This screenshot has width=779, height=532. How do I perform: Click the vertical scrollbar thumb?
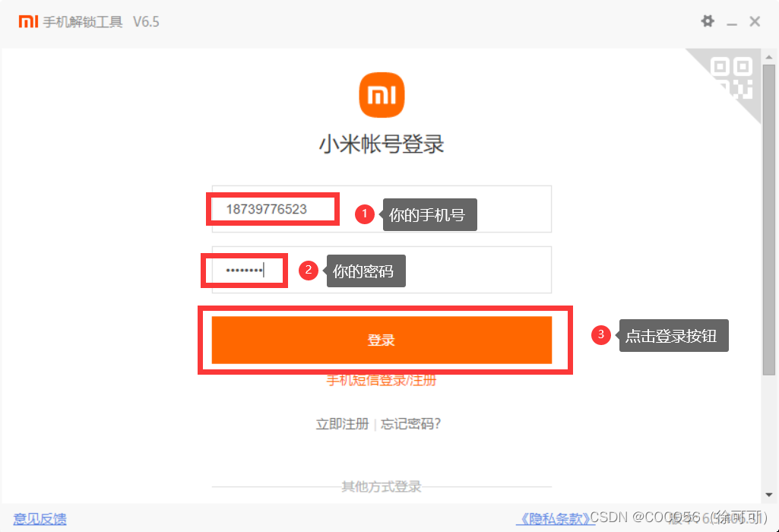pyautogui.click(x=768, y=219)
